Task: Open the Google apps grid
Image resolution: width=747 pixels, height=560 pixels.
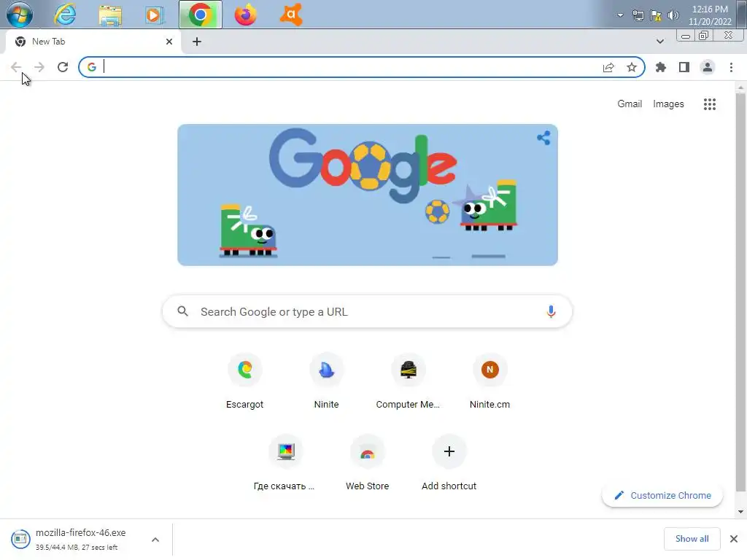Action: 709,104
